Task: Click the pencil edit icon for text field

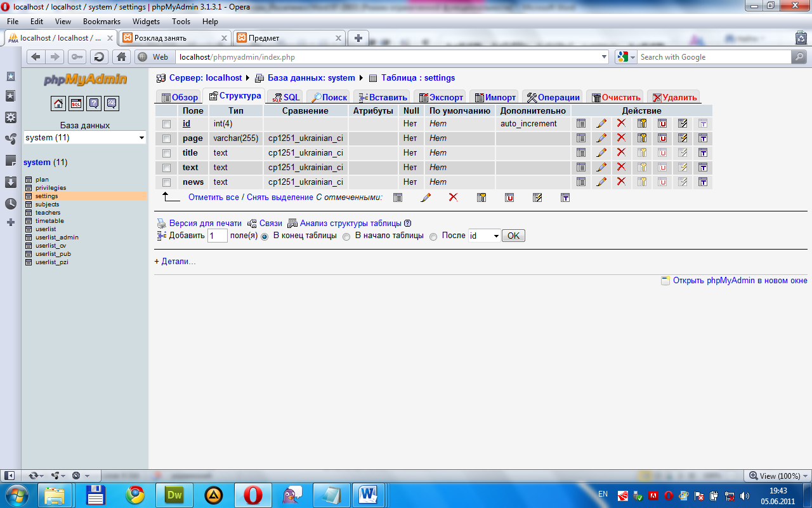Action: click(601, 168)
